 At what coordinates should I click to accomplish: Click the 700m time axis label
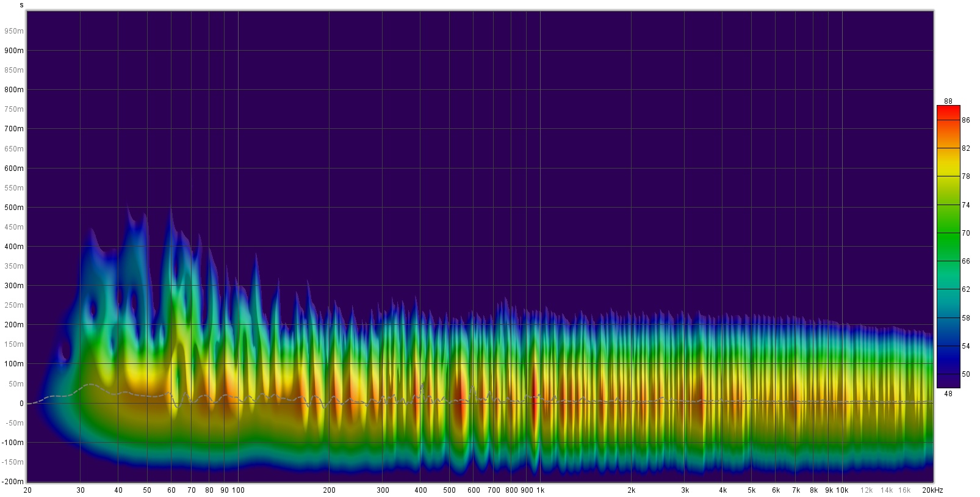pyautogui.click(x=13, y=129)
